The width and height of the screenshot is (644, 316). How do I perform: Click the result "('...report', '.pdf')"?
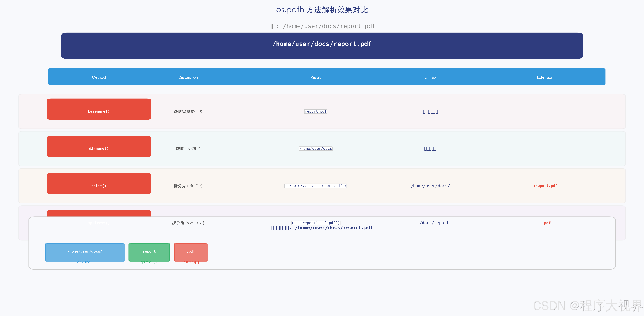click(315, 223)
